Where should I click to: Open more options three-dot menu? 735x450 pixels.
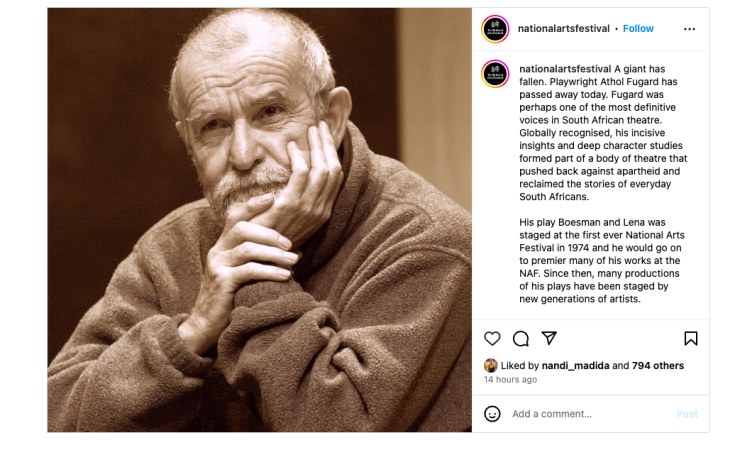(689, 29)
